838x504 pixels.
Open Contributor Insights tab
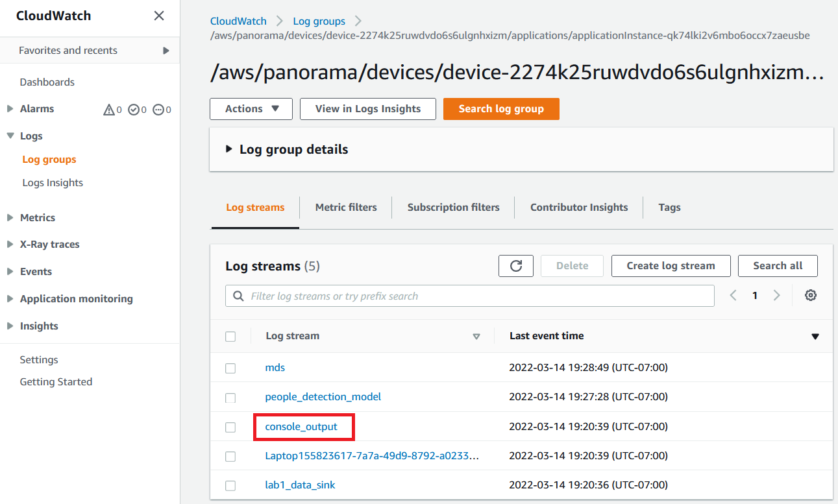coord(579,208)
